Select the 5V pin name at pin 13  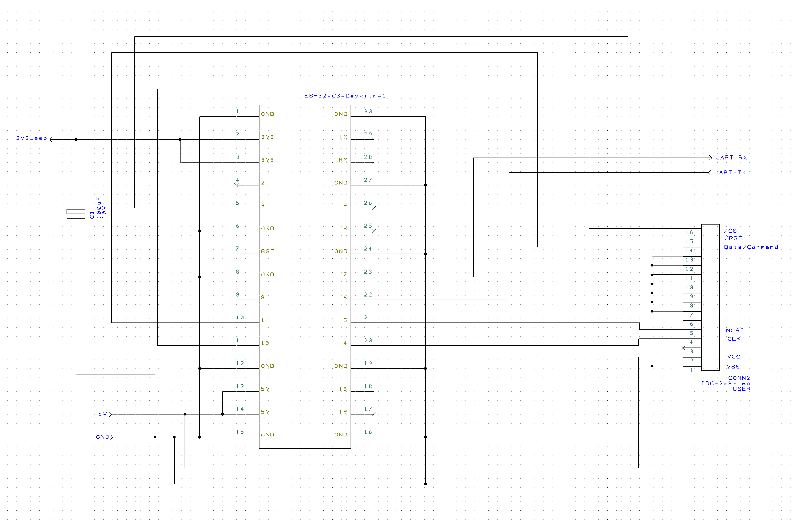(x=265, y=389)
